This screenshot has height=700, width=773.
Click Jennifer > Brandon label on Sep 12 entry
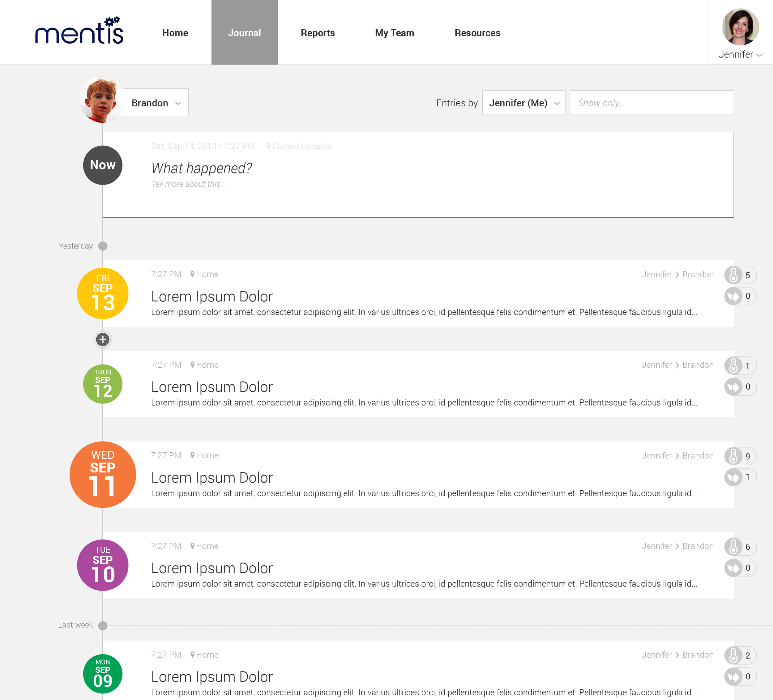677,365
